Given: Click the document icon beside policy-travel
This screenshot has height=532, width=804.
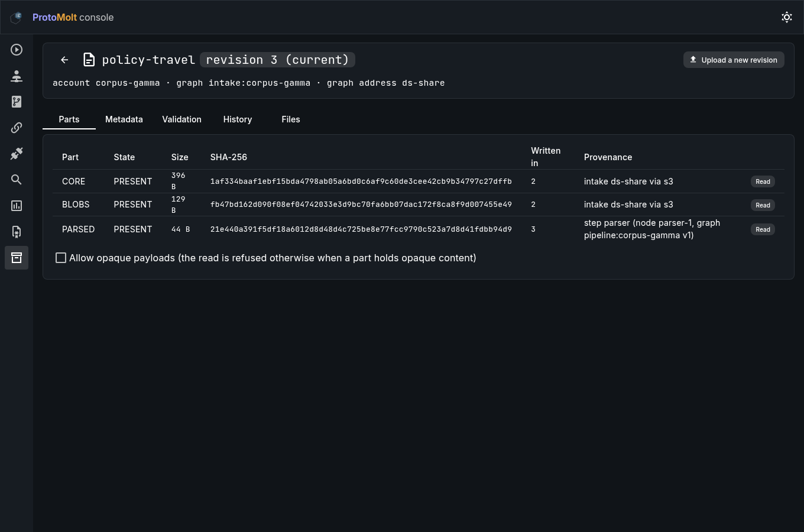Looking at the screenshot, I should tap(89, 60).
